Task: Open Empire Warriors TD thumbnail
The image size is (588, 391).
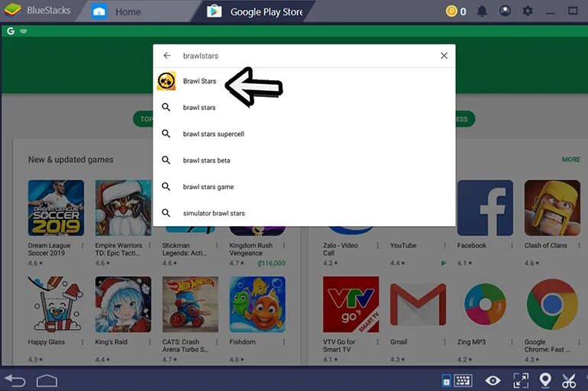Action: coord(123,208)
